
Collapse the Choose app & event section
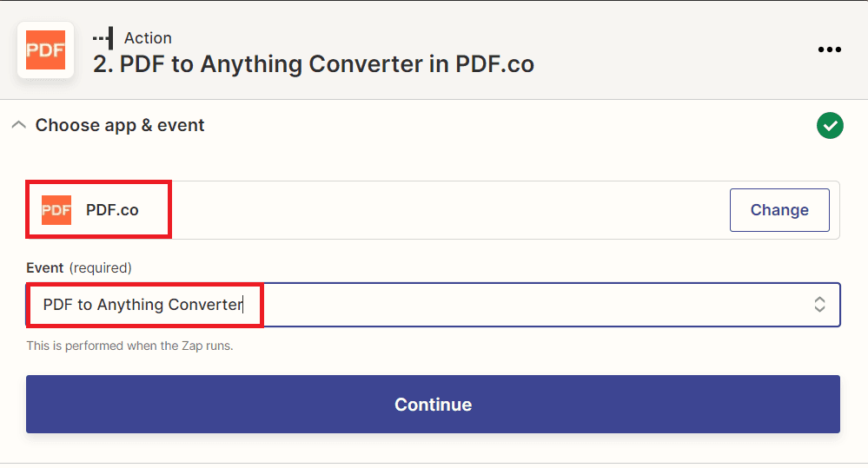tap(17, 125)
